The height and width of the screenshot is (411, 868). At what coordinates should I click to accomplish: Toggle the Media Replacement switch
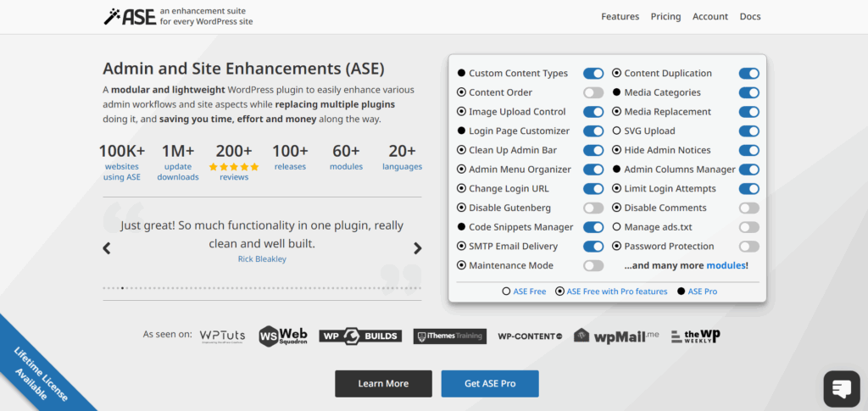click(x=749, y=112)
